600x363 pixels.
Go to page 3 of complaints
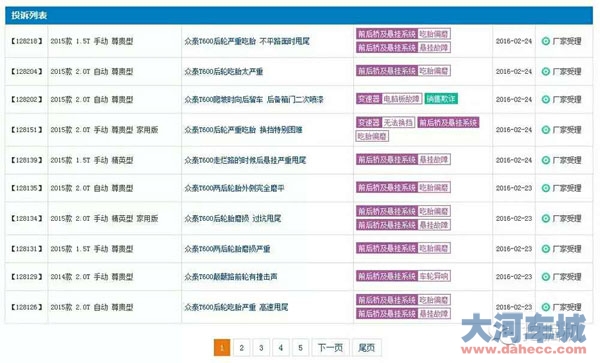point(261,348)
